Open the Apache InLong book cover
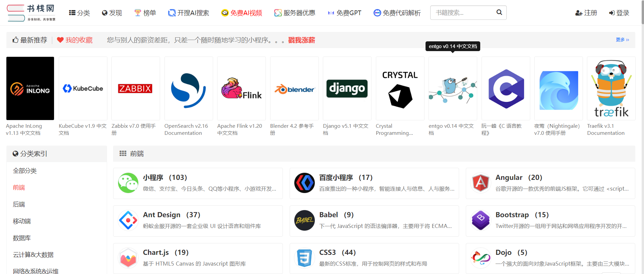 [x=30, y=88]
